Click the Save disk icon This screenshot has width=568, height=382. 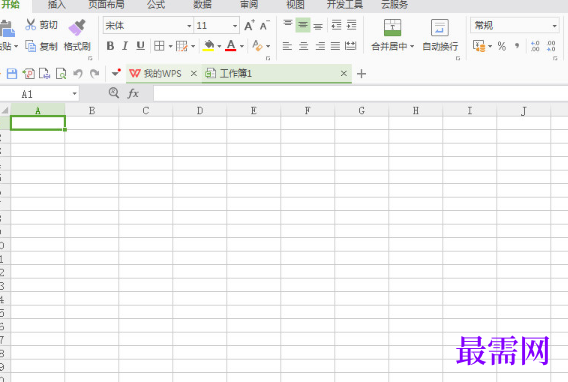pyautogui.click(x=12, y=74)
